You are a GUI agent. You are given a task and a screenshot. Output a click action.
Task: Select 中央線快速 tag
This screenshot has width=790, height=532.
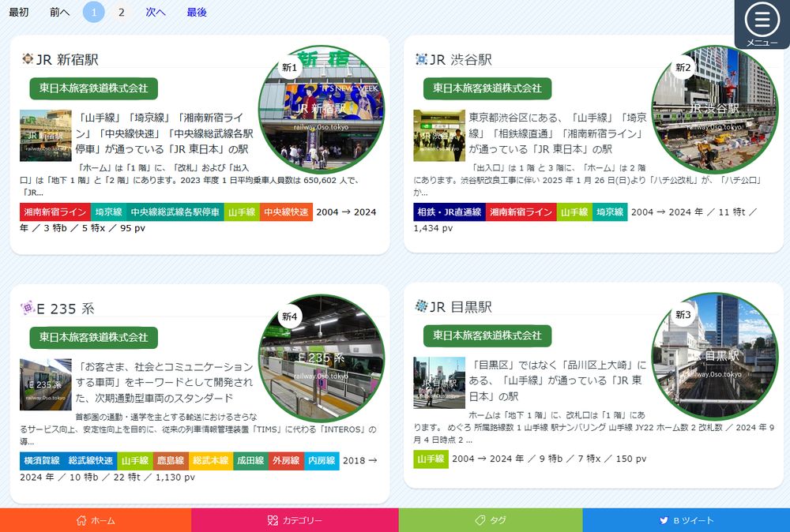tap(286, 212)
